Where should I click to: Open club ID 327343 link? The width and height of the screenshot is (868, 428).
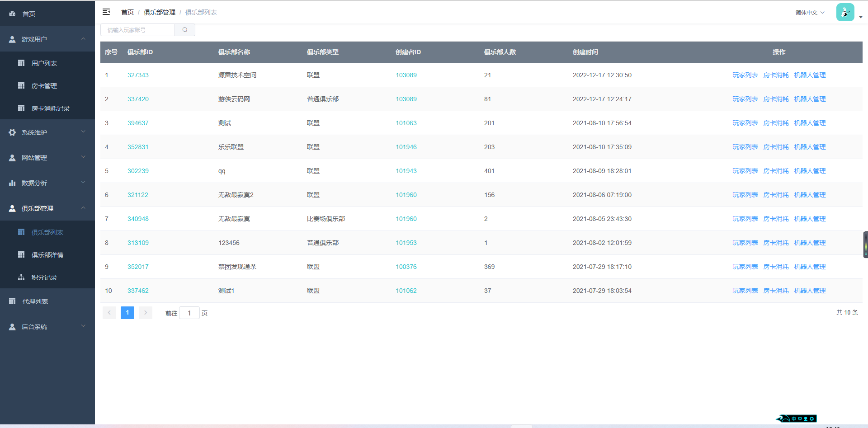coord(138,75)
